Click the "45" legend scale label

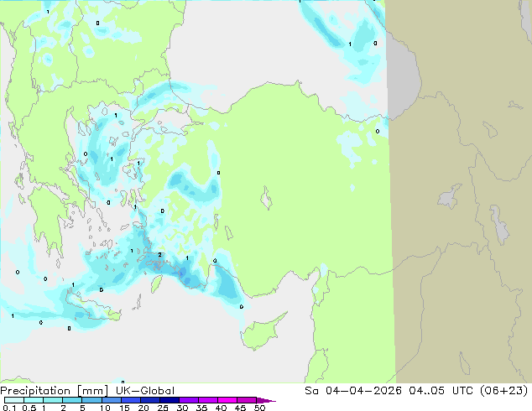(x=240, y=408)
